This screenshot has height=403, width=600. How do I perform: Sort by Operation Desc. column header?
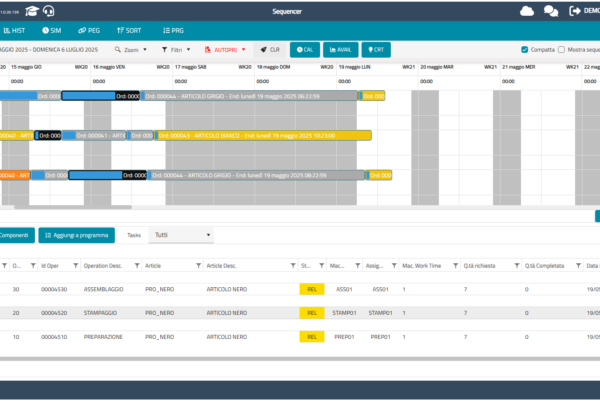[x=103, y=266]
